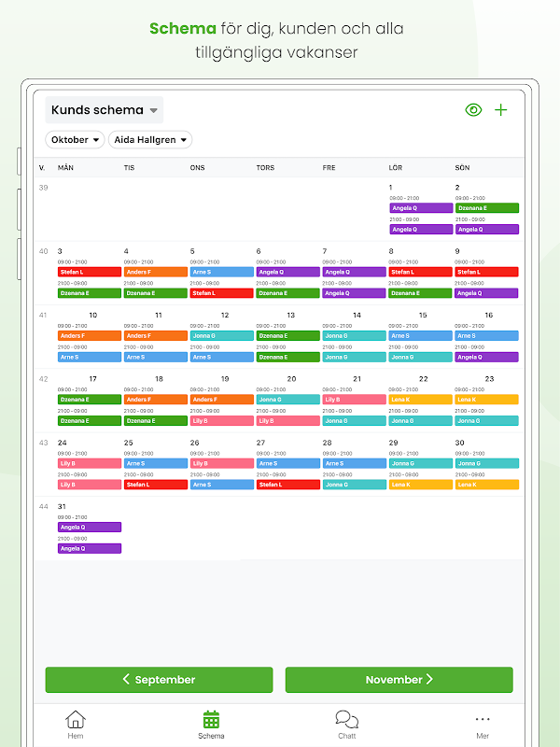Open Anders F day shift on October 4
This screenshot has width=560, height=747.
click(x=156, y=272)
